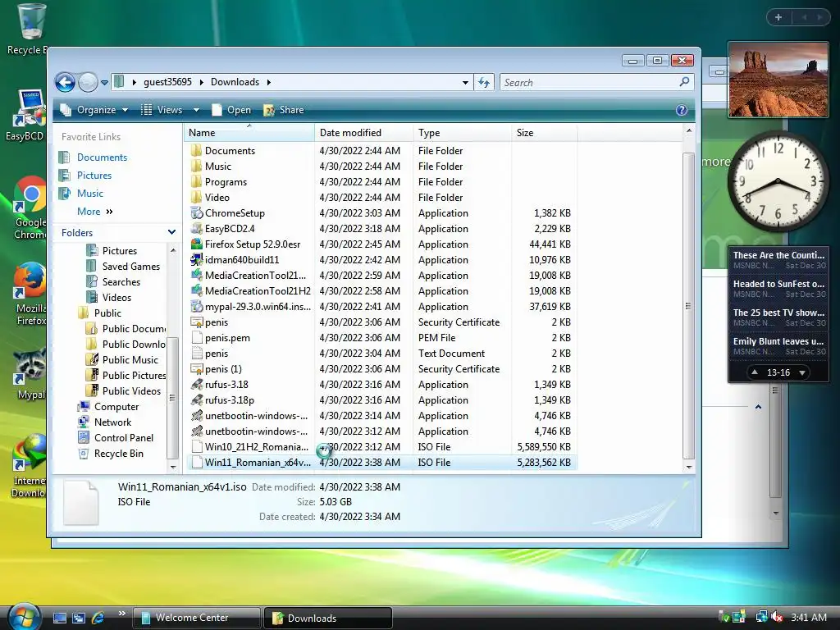Viewport: 840px width, 630px height.
Task: Open Music in Favorite Links
Action: (x=90, y=194)
